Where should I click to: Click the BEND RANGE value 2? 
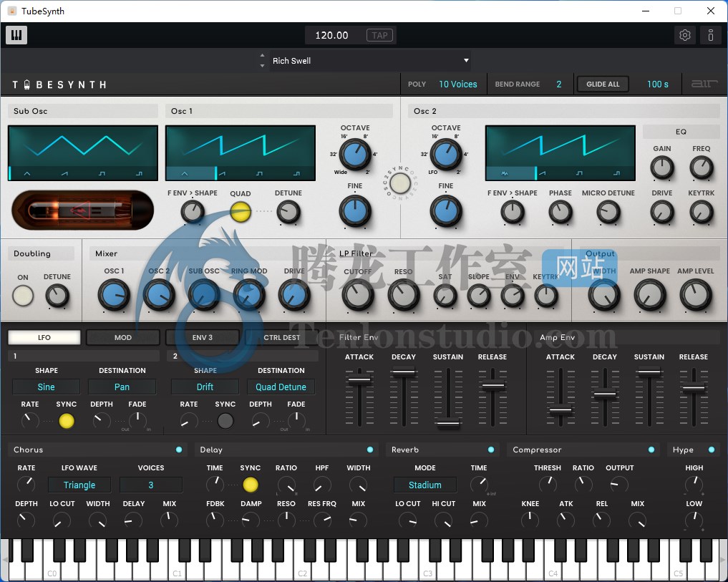(x=559, y=84)
